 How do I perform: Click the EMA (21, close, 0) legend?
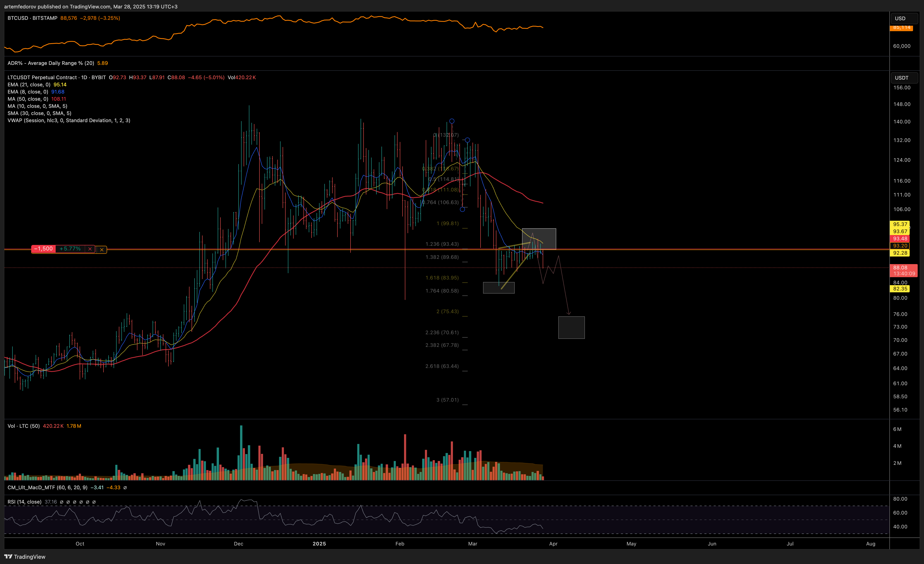point(29,85)
